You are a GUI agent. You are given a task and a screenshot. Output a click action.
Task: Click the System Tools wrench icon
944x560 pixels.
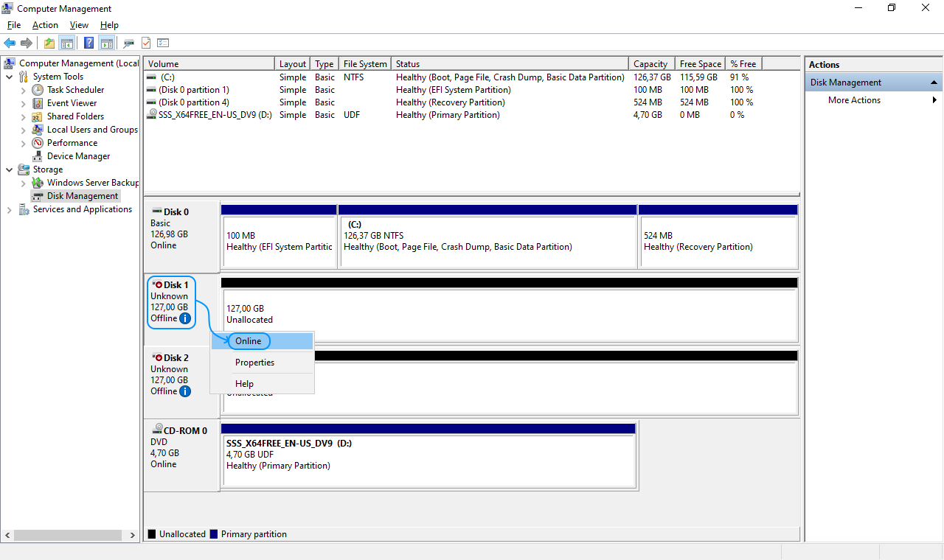[x=24, y=77]
